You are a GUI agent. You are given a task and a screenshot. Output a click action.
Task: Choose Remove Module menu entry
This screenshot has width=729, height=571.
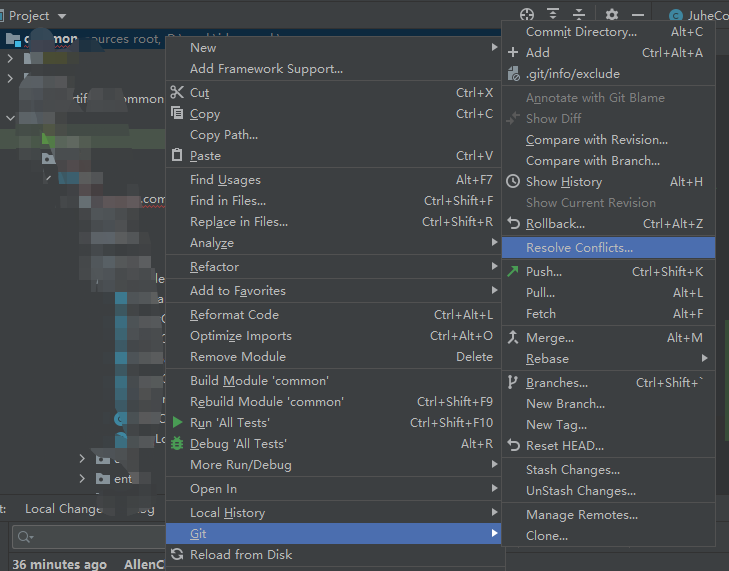pos(333,356)
